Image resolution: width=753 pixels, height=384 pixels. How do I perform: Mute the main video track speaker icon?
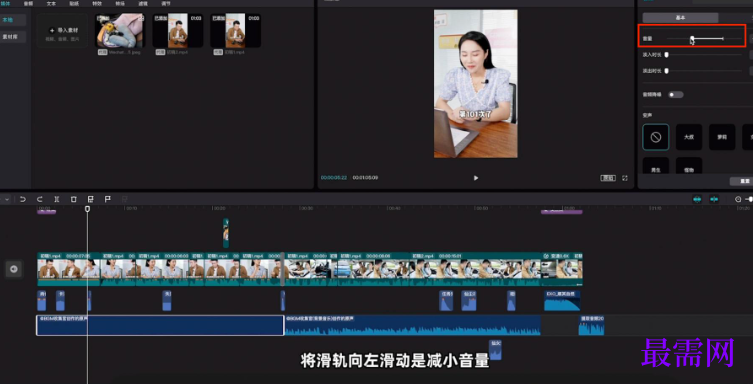tap(13, 269)
